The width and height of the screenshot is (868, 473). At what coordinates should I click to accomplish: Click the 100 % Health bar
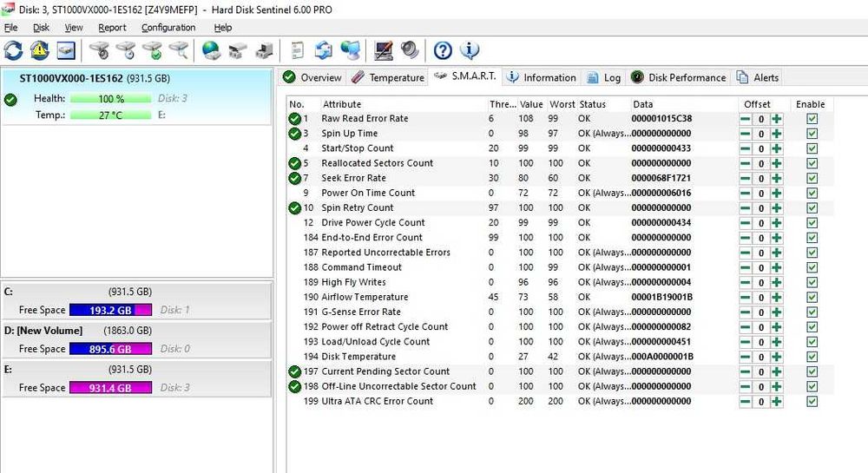coord(111,98)
